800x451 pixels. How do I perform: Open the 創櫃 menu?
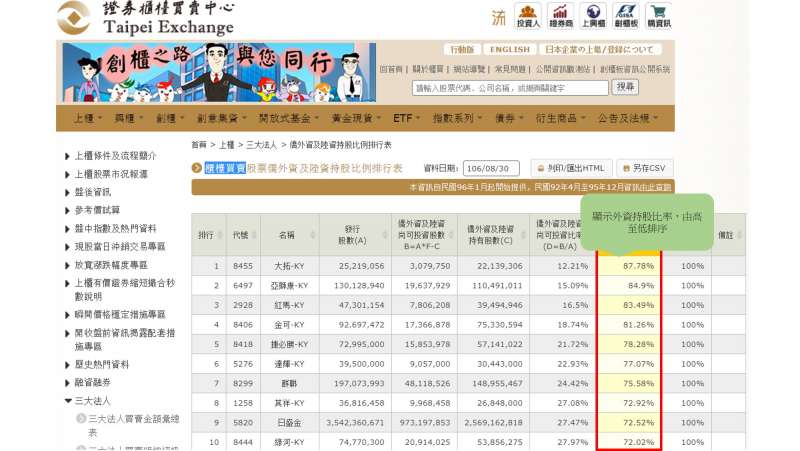tap(170, 118)
